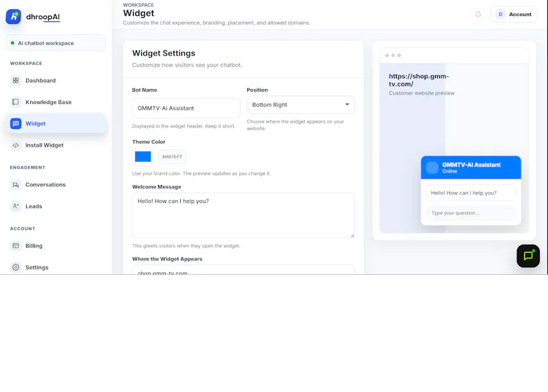Focus the Bot Name input field
This screenshot has width=548, height=392.
click(x=186, y=108)
